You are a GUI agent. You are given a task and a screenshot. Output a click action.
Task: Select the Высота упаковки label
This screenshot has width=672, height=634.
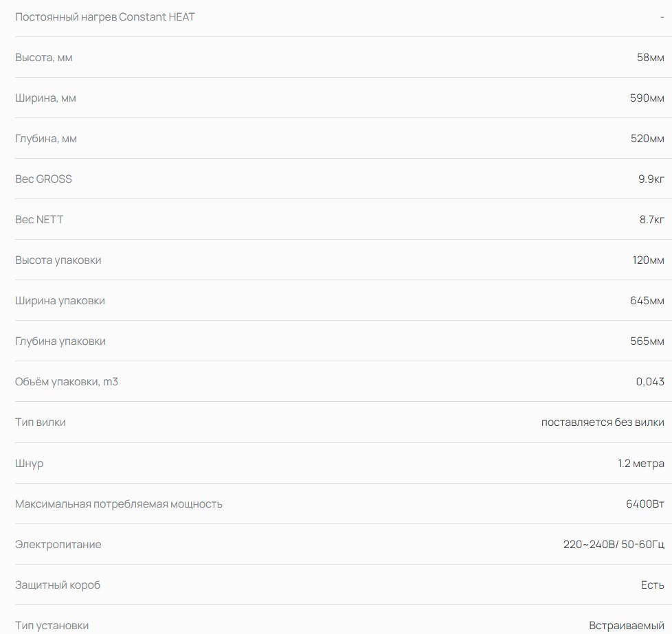58,260
